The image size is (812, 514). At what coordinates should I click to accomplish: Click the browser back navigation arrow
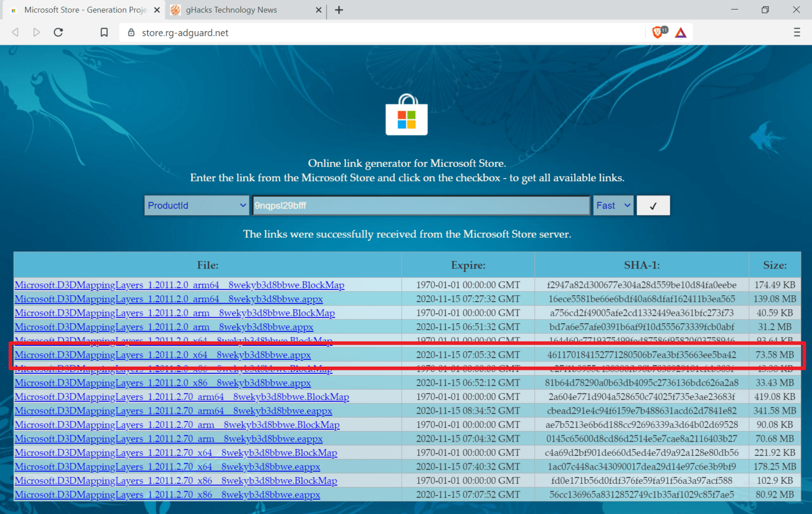(15, 32)
